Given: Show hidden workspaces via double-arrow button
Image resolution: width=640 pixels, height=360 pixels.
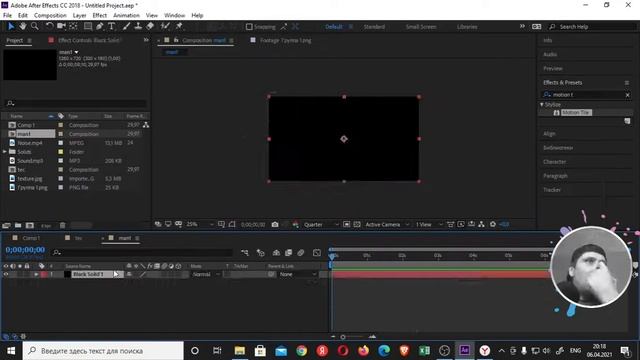Looking at the screenshot, I should pyautogui.click(x=522, y=27).
